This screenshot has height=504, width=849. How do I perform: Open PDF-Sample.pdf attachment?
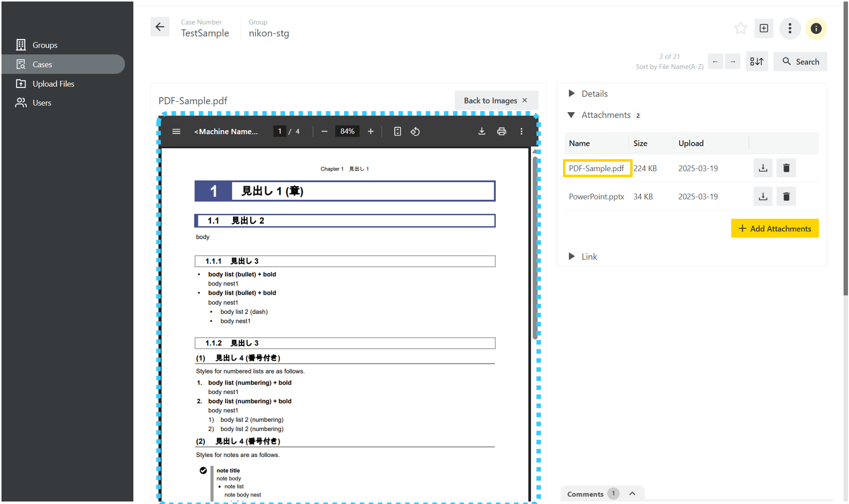597,168
